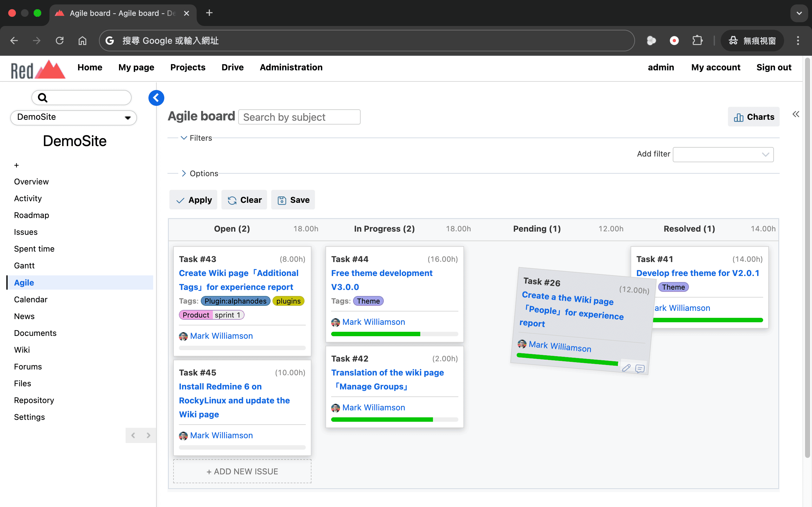
Task: Click the next arrow in sidebar pager
Action: coord(148,435)
